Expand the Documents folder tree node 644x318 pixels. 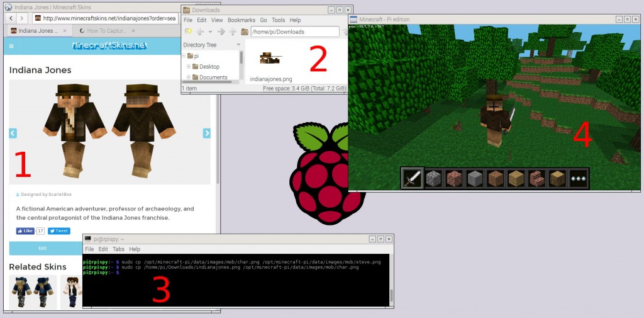[189, 77]
